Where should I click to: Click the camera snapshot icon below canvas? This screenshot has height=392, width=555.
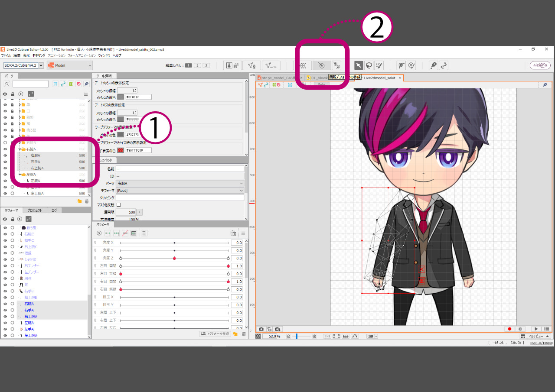coord(261,329)
